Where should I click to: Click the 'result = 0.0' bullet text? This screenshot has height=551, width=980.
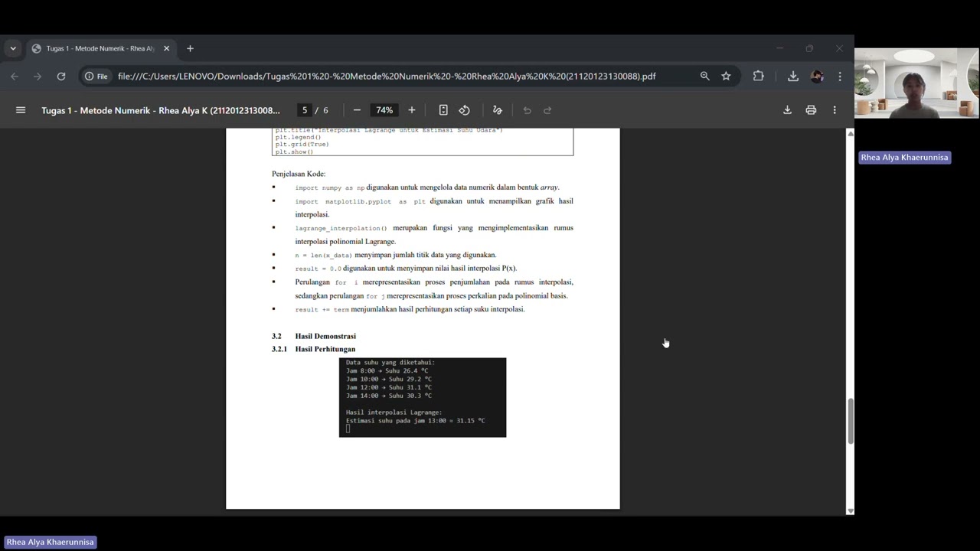406,269
